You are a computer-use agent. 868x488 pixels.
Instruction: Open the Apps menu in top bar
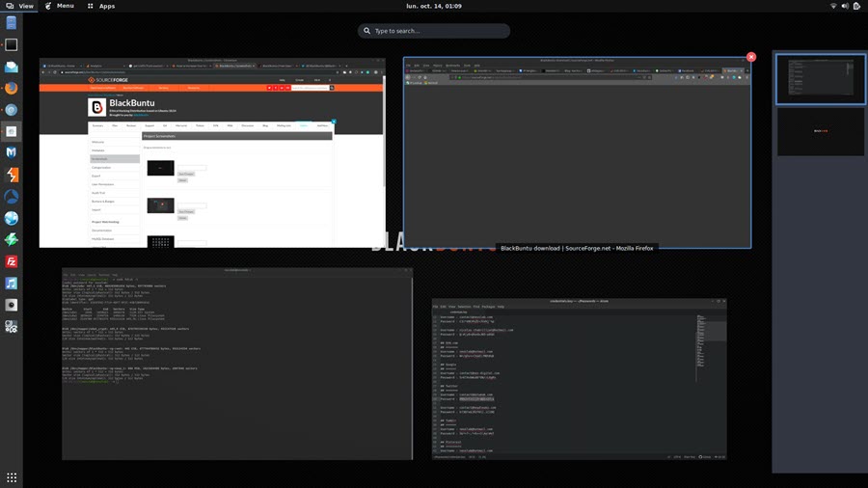pos(101,6)
